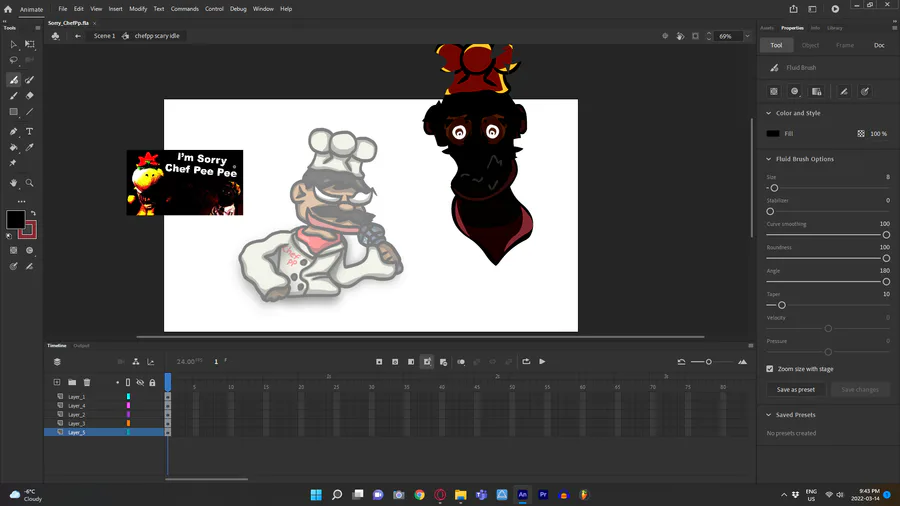The height and width of the screenshot is (506, 900).
Task: Toggle Lock All Layers icon
Action: pyautogui.click(x=152, y=382)
